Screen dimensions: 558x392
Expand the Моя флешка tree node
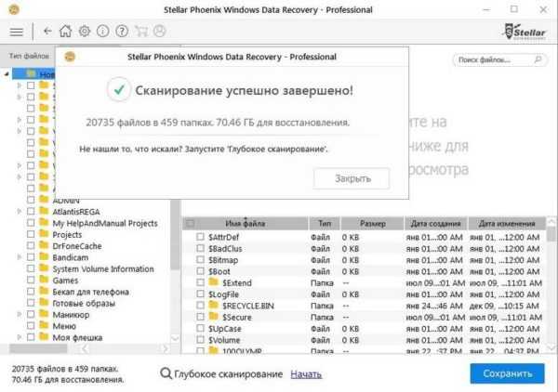click(20, 337)
